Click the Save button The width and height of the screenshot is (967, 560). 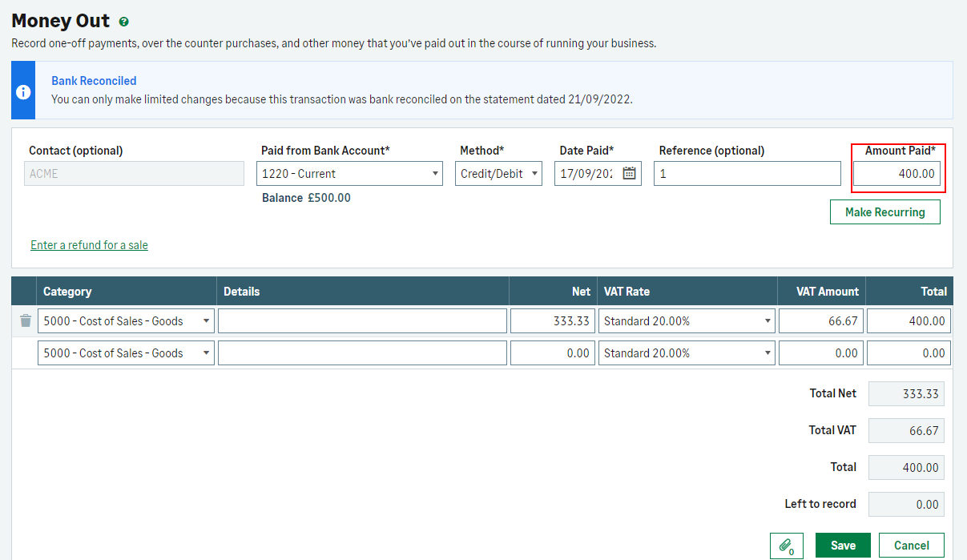[843, 546]
